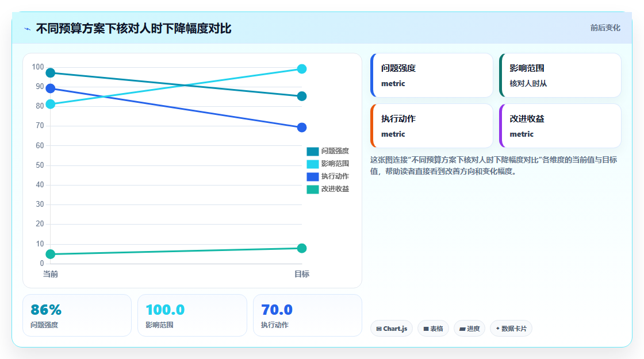Click the 问题强度 data point at 目标
Image resolution: width=644 pixels, height=359 pixels.
click(x=302, y=96)
